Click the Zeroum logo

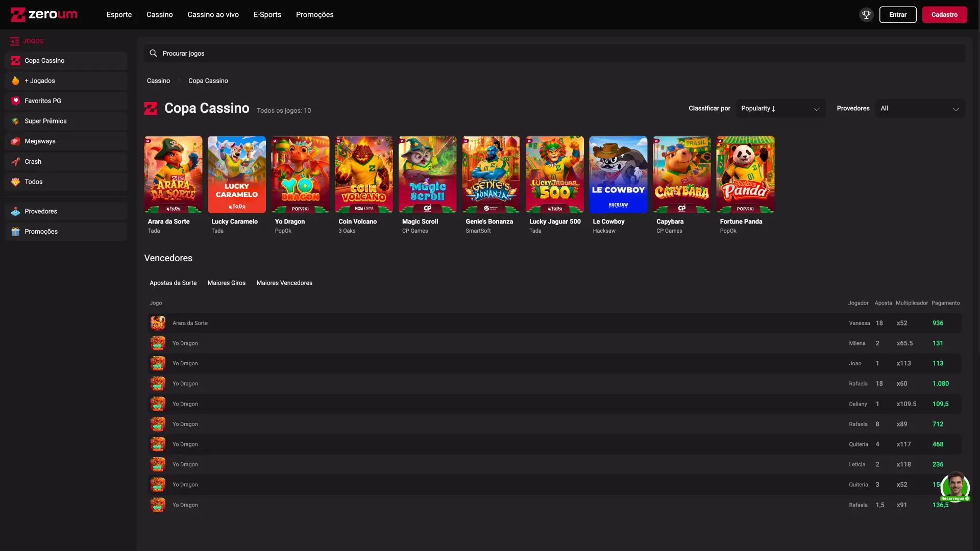[x=44, y=14]
